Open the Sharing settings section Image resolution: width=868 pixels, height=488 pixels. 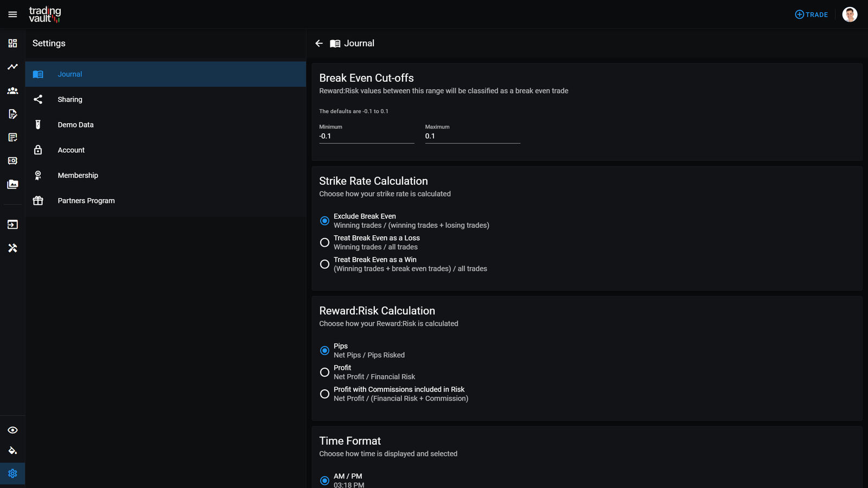pos(70,100)
